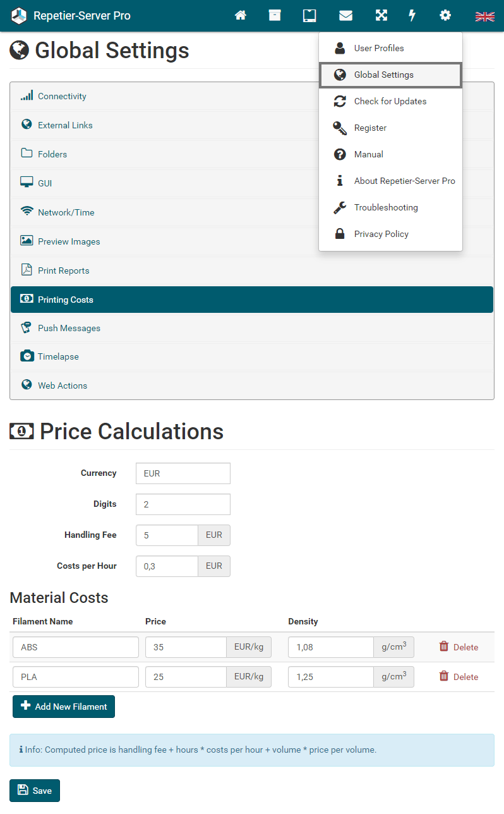This screenshot has height=814, width=504.
Task: Open the archive box icon
Action: [275, 15]
